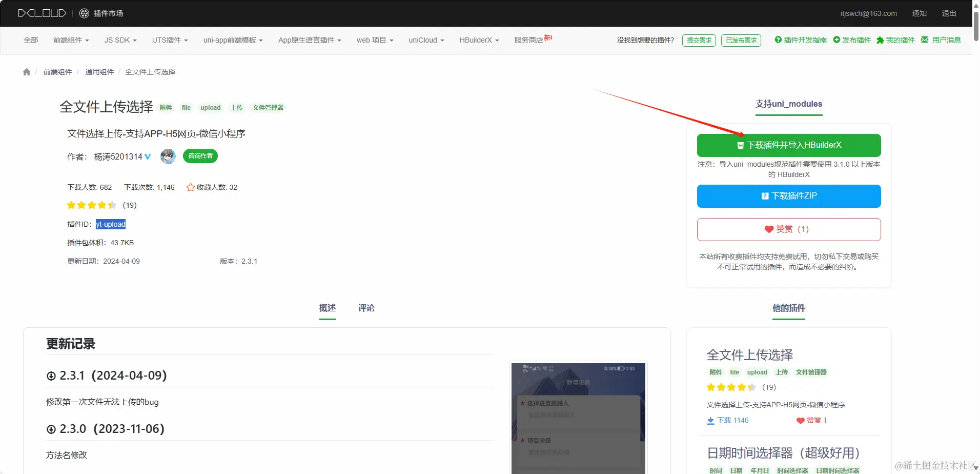Click the 我的插件 link
The height and width of the screenshot is (474, 980).
point(901,40)
